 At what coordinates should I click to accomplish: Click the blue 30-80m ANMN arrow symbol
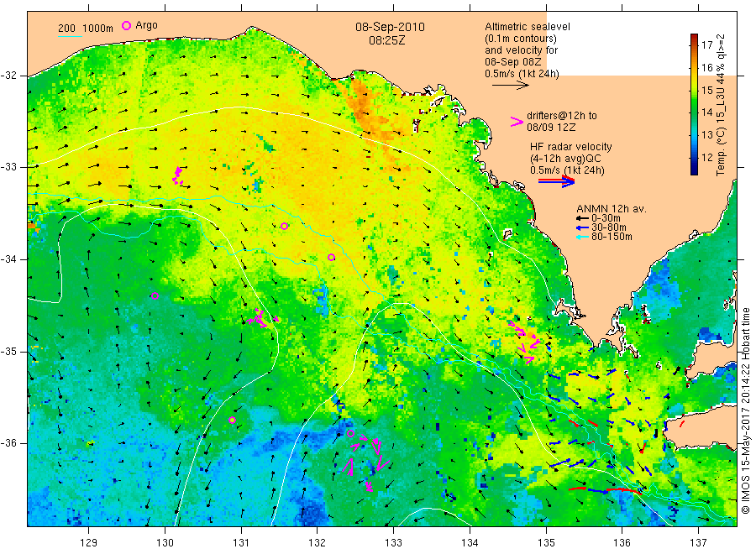[582, 227]
